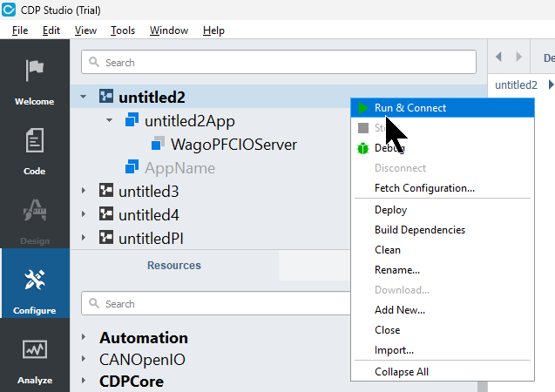Choose Rename... from the context menu

coord(443,270)
